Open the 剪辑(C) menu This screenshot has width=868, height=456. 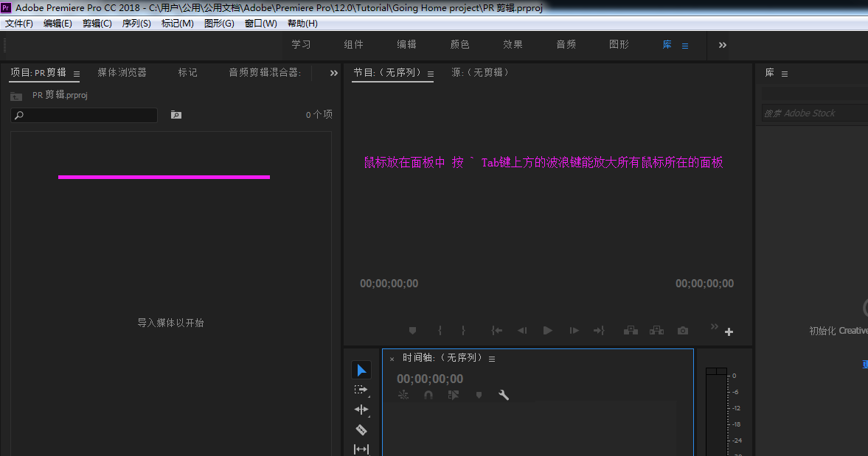point(97,24)
